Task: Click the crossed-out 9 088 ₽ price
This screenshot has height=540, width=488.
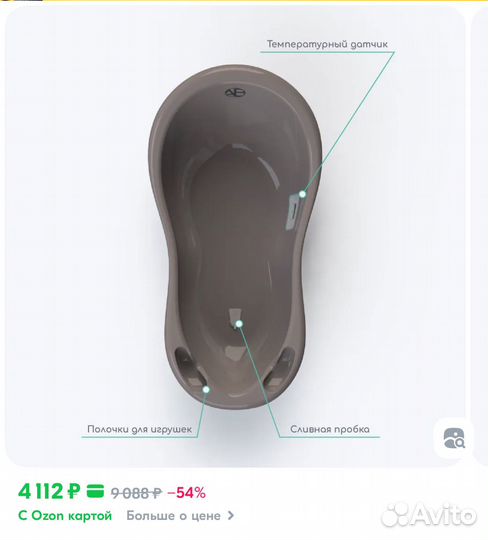Action: coord(136,493)
